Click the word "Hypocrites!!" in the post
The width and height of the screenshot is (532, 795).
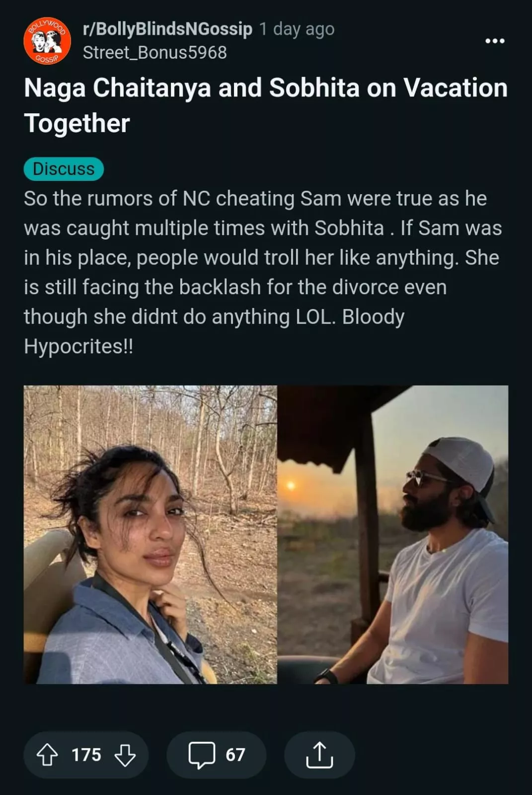78,346
